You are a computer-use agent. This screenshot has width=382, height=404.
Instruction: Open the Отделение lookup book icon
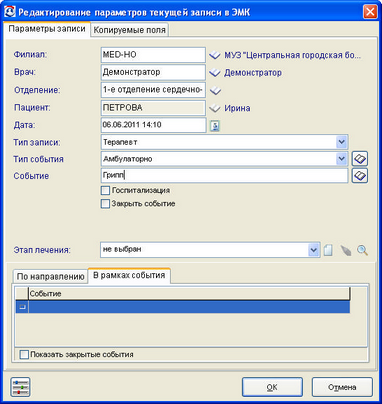tap(215, 90)
